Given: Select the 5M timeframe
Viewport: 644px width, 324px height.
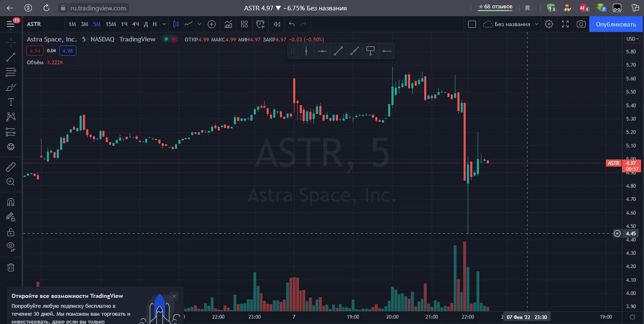Looking at the screenshot, I should [x=97, y=24].
